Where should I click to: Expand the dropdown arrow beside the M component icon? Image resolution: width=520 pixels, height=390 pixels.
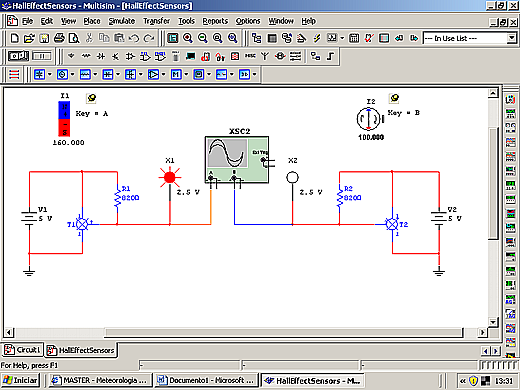click(x=186, y=74)
